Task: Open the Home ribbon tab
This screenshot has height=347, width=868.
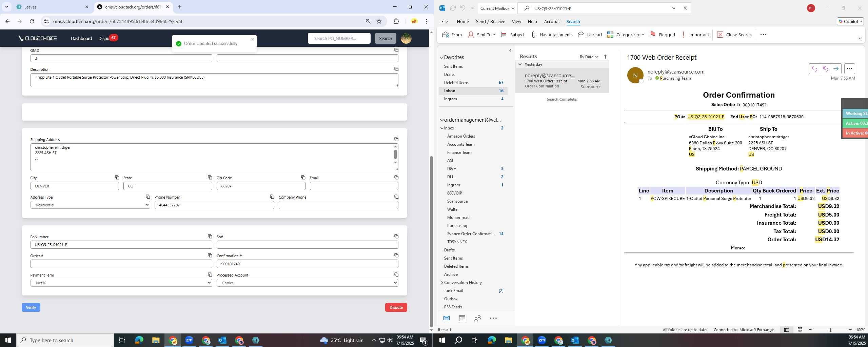Action: (462, 21)
